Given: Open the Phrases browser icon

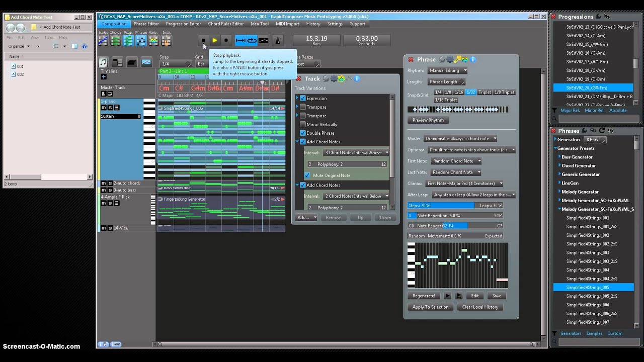Looking at the screenshot, I should point(141,40).
